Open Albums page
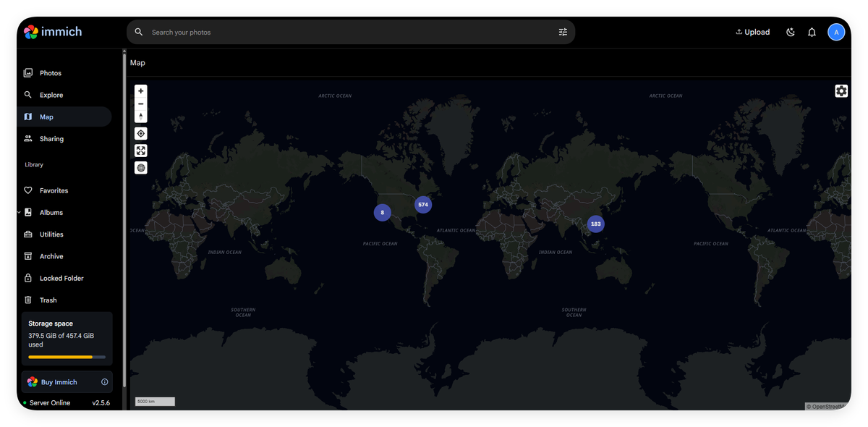Image resolution: width=868 pixels, height=427 pixels. click(x=64, y=212)
